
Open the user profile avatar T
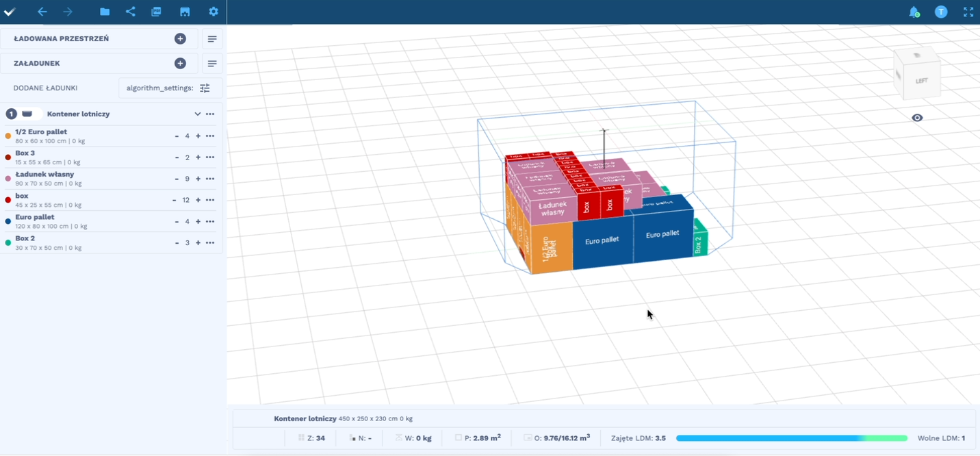click(x=941, y=12)
